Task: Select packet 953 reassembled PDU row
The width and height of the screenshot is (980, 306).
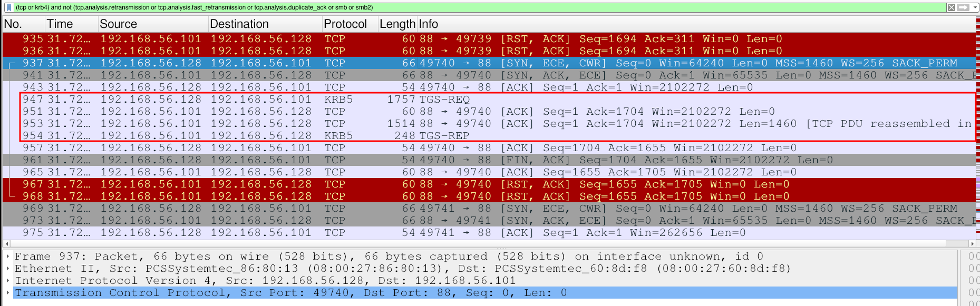Action: coord(489,124)
